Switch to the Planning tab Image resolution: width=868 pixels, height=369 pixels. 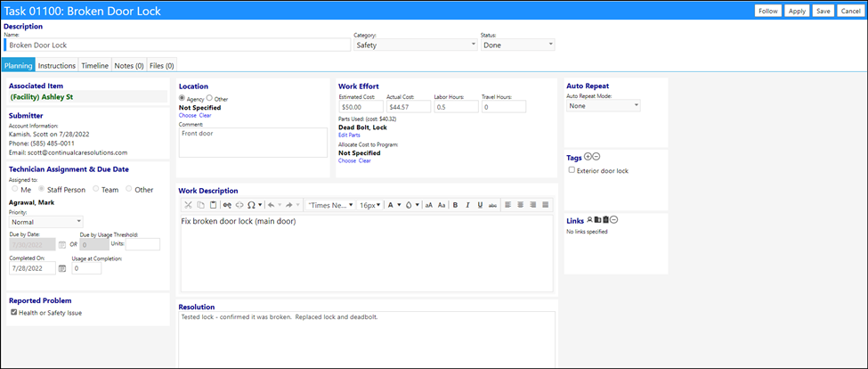tap(19, 65)
